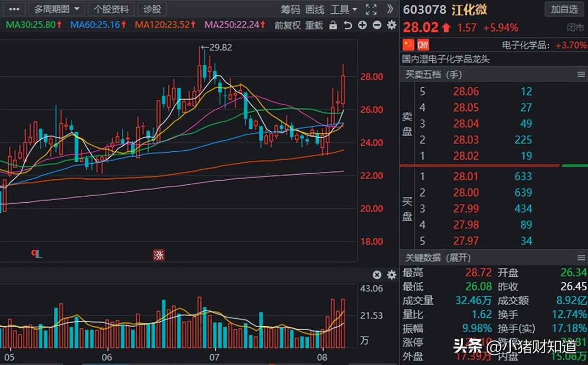The width and height of the screenshot is (588, 365).
Task: Open the 关键数据 panel hamburger menu icon
Action: [581, 258]
